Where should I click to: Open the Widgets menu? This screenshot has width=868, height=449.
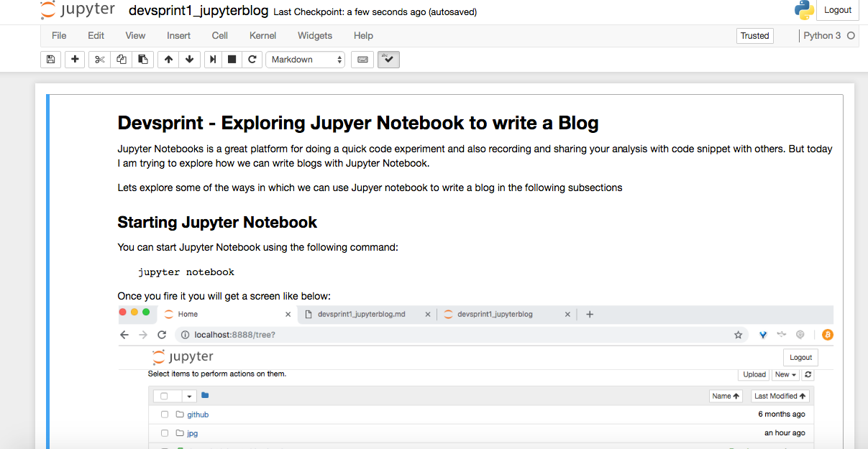pos(315,35)
